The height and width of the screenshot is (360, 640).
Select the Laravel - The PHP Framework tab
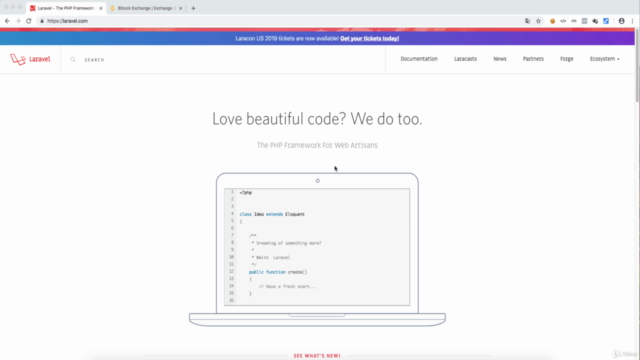tap(66, 8)
